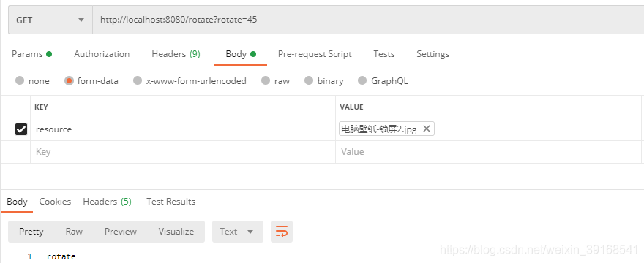Uncheck the resource row checkbox
The image size is (644, 263).
pyautogui.click(x=21, y=129)
